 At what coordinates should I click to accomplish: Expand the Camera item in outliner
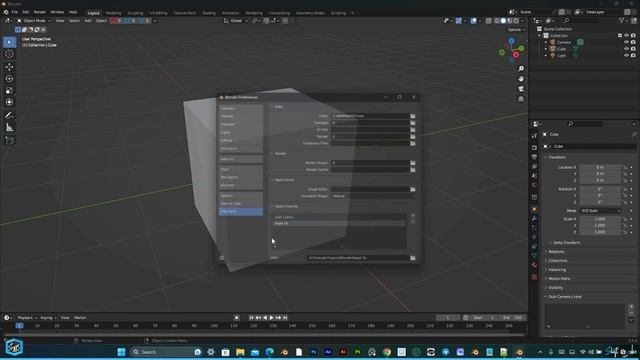tap(546, 42)
